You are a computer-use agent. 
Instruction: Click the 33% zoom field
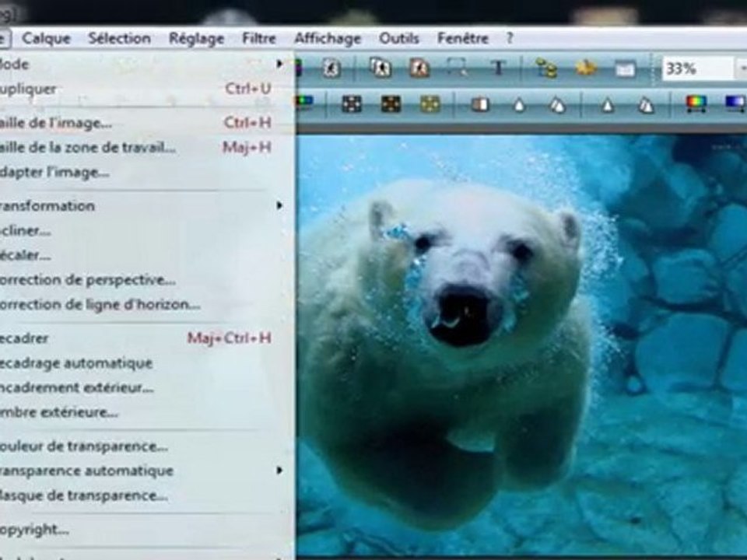click(697, 69)
